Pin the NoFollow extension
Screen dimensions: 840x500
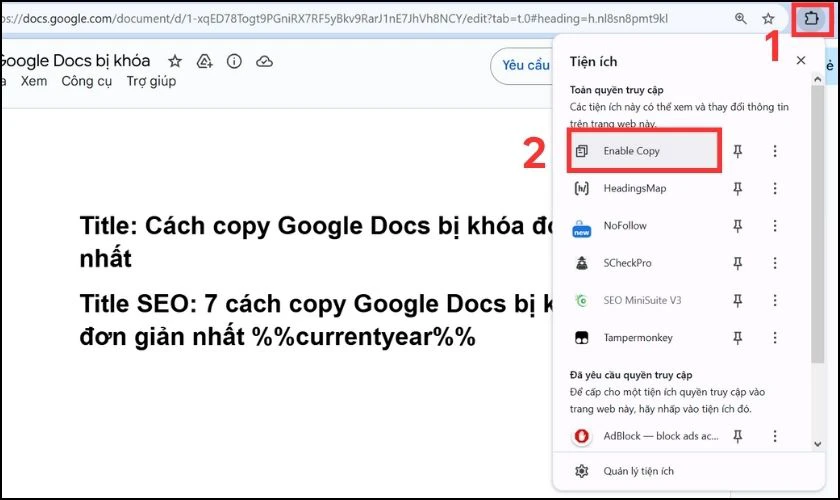[738, 226]
